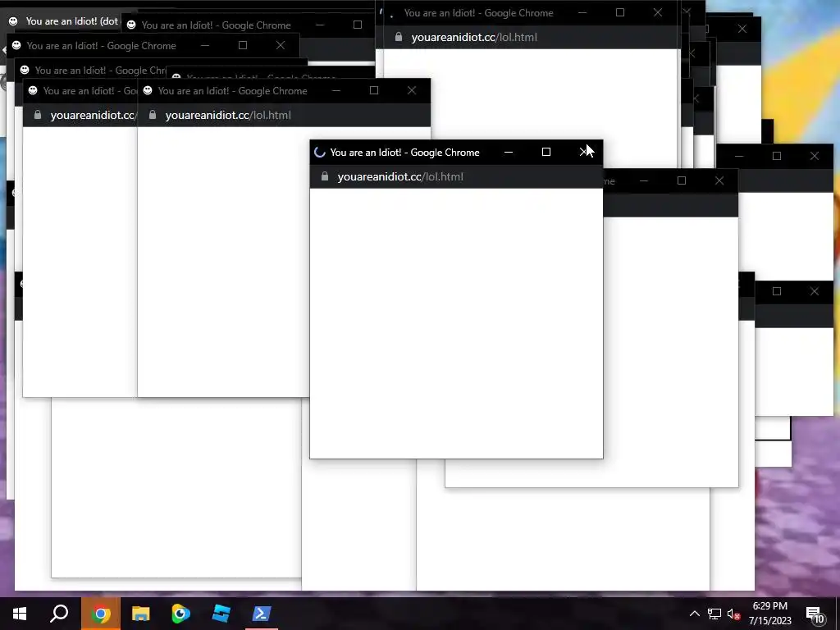This screenshot has width=840, height=630.
Task: Maximize the lowest far-right window at the screen edge
Action: click(x=777, y=291)
